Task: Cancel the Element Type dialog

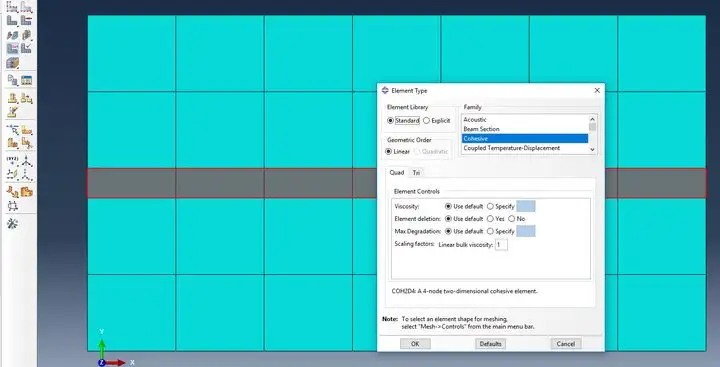Action: 566,344
